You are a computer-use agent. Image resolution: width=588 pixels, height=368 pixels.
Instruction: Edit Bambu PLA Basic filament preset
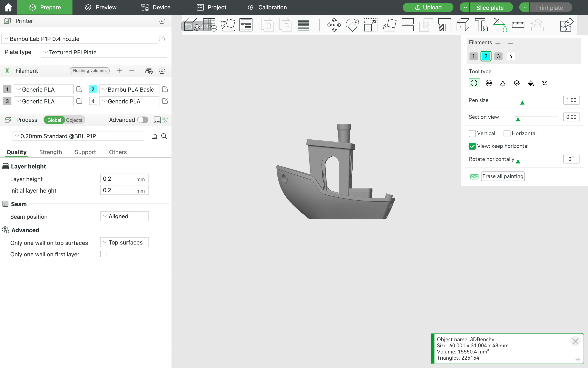pos(165,89)
